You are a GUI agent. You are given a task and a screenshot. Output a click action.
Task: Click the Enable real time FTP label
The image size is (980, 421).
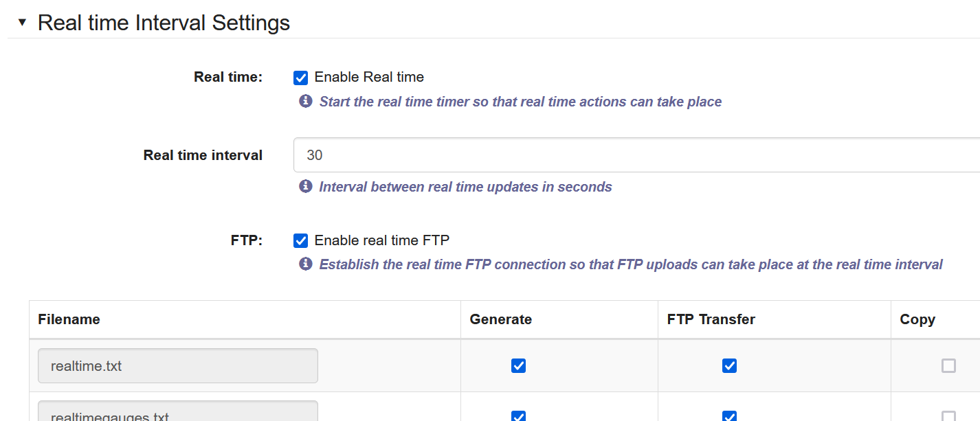pos(381,240)
